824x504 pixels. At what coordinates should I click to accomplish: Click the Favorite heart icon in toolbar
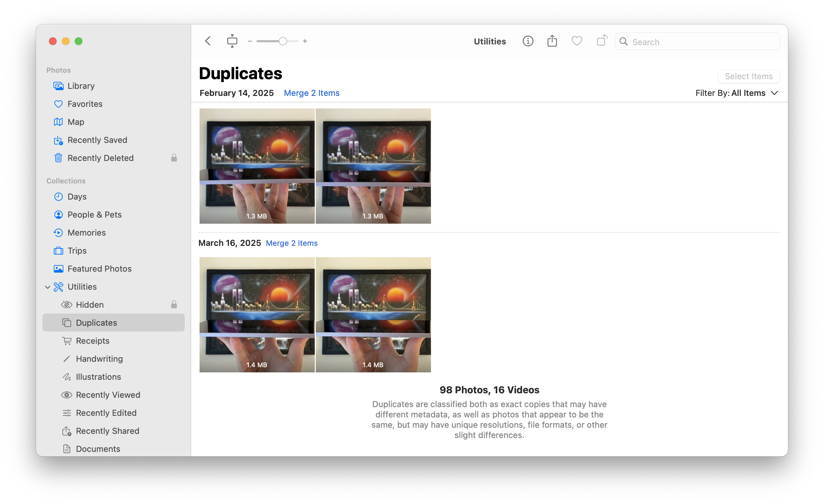pos(576,41)
